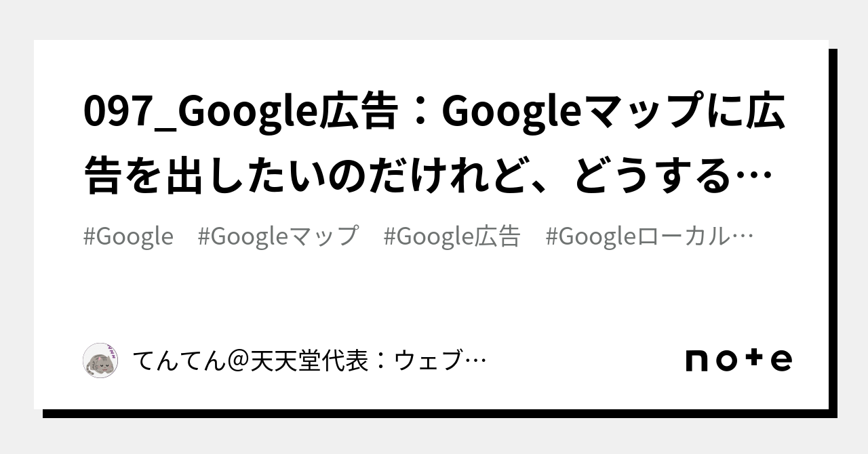
Task: Open the #Googleマップ hashtag
Action: click(278, 236)
